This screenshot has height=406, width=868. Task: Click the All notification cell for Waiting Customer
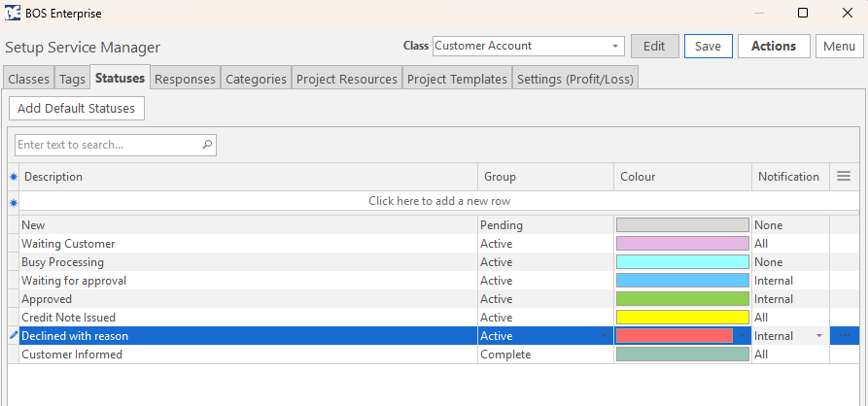(x=790, y=244)
